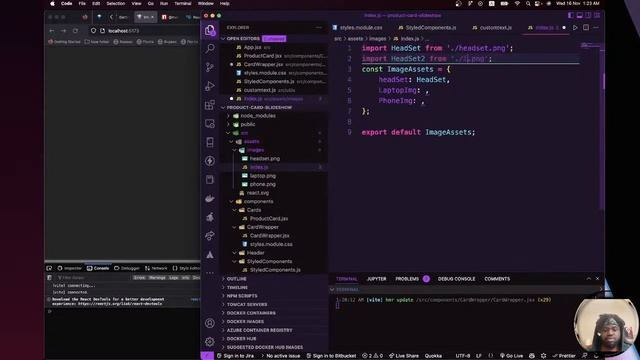Start Go Live server
The image size is (640, 360).
tap(511, 356)
